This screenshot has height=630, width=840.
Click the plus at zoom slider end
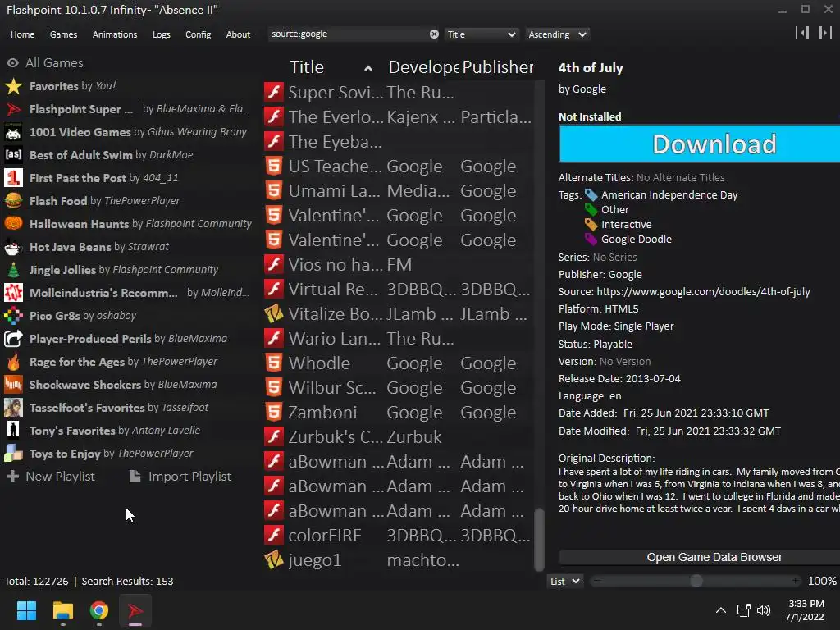[x=796, y=581]
